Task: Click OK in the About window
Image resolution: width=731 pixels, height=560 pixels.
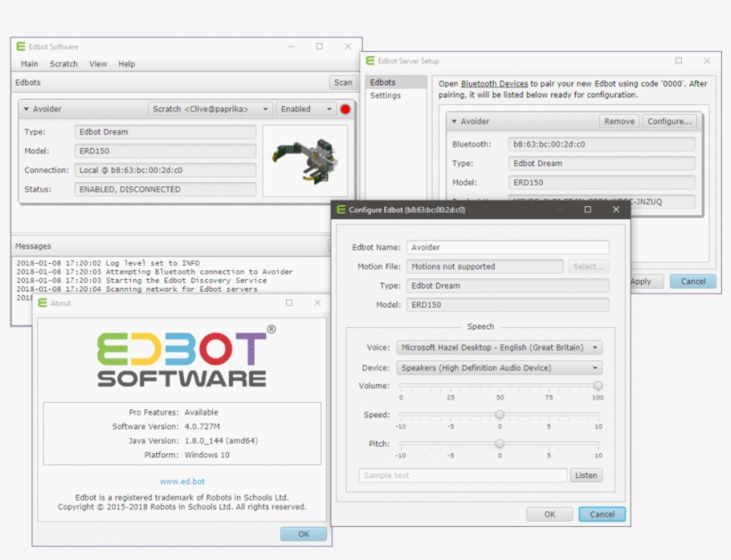Action: pyautogui.click(x=303, y=534)
